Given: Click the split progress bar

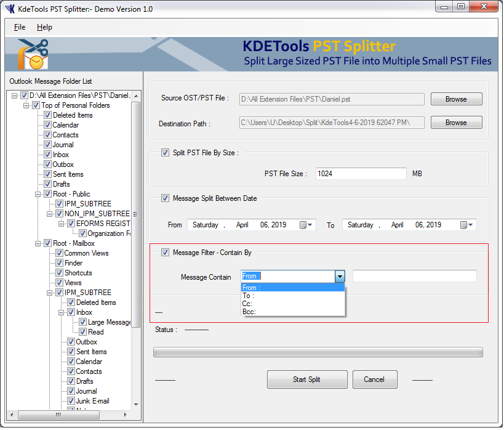Looking at the screenshot, I should coord(318,352).
